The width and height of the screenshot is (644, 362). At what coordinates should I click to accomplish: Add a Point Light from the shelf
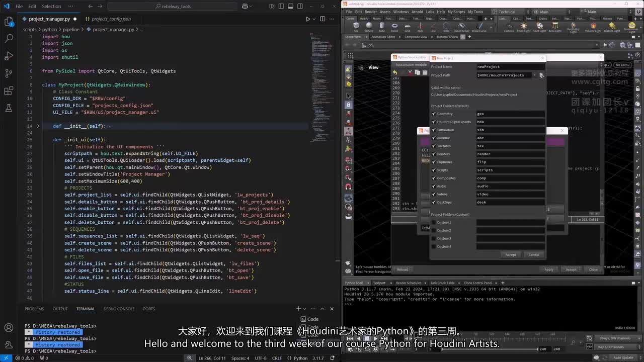(x=524, y=27)
